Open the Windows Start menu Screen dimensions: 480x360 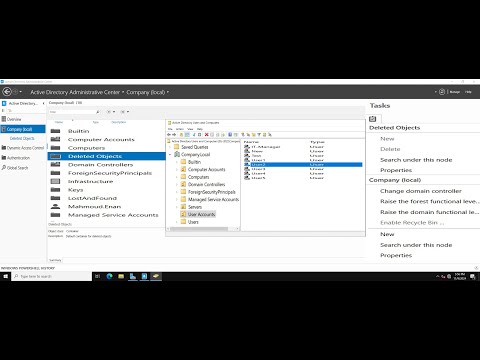pos(5,276)
